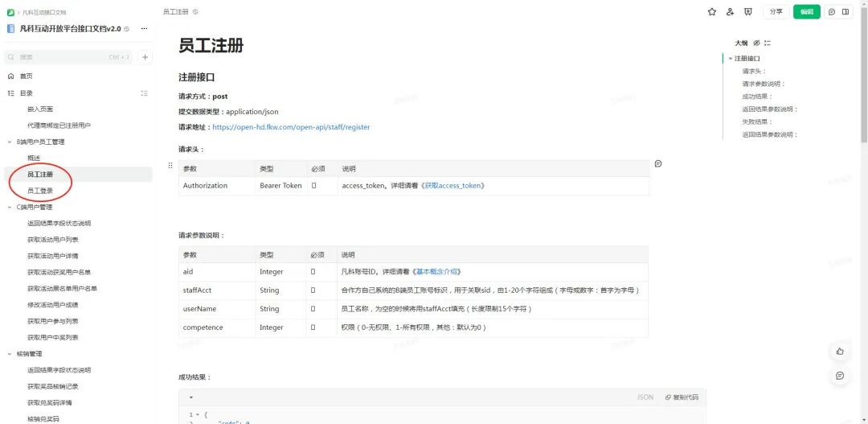The width and height of the screenshot is (868, 424).
Task: Open 修改活动用户成绩 in the sidebar
Action: 52,304
